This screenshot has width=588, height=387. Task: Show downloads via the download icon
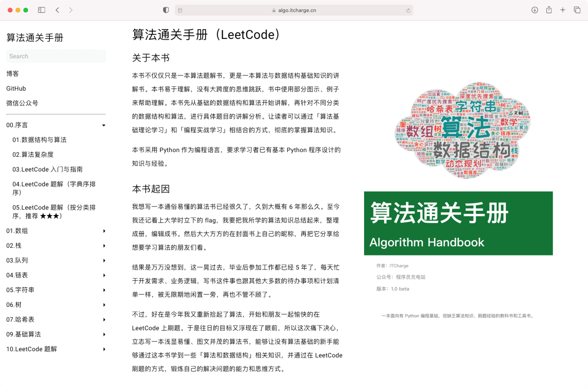535,10
